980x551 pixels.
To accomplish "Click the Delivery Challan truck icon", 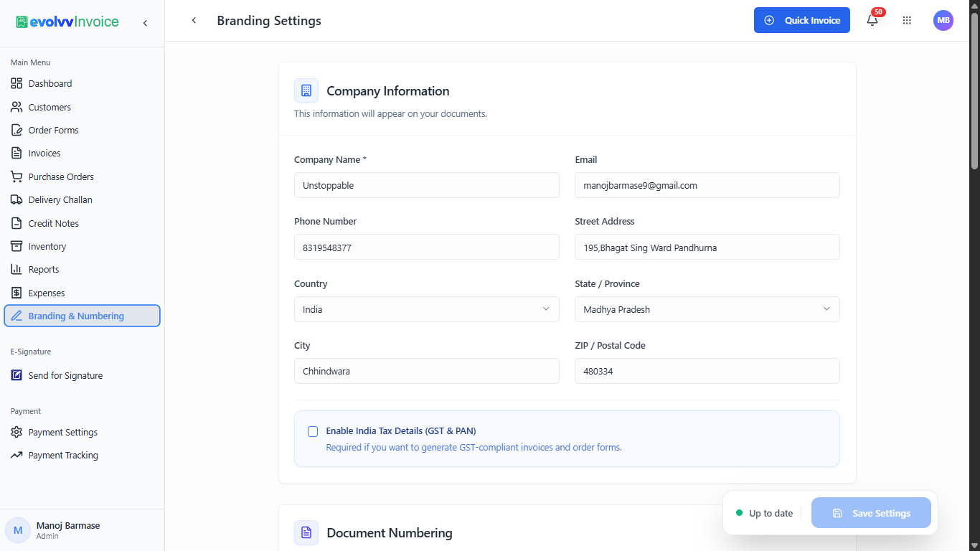I will click(17, 199).
